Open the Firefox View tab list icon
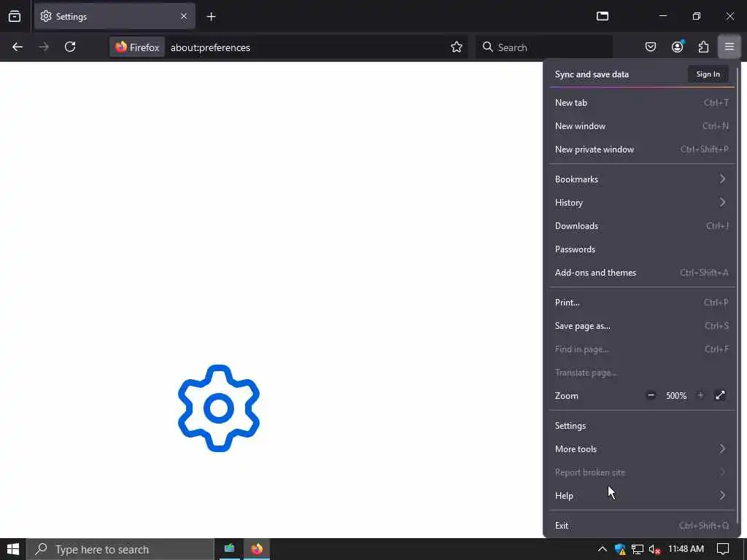This screenshot has height=560, width=747. coord(15,16)
